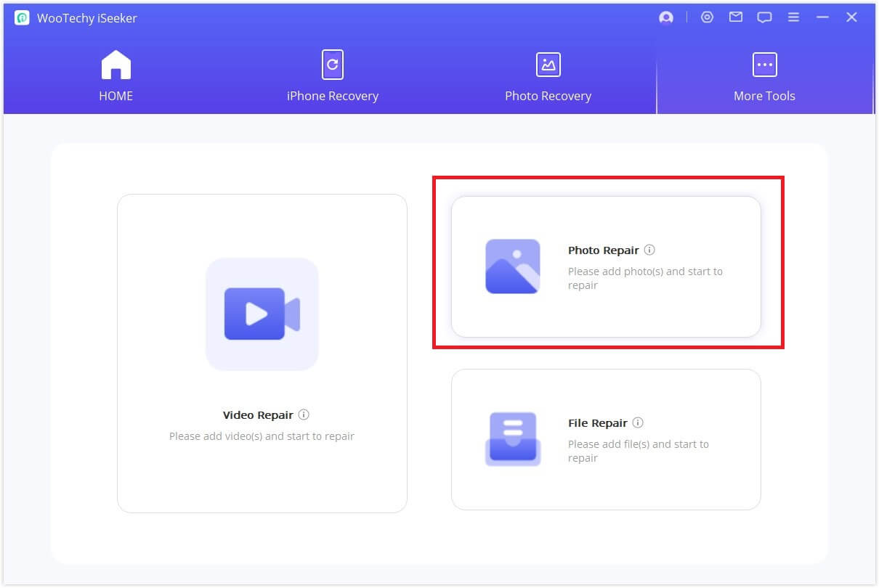Screen dimensions: 879x588
Task: Open settings via the hexagon gear icon
Action: [707, 17]
